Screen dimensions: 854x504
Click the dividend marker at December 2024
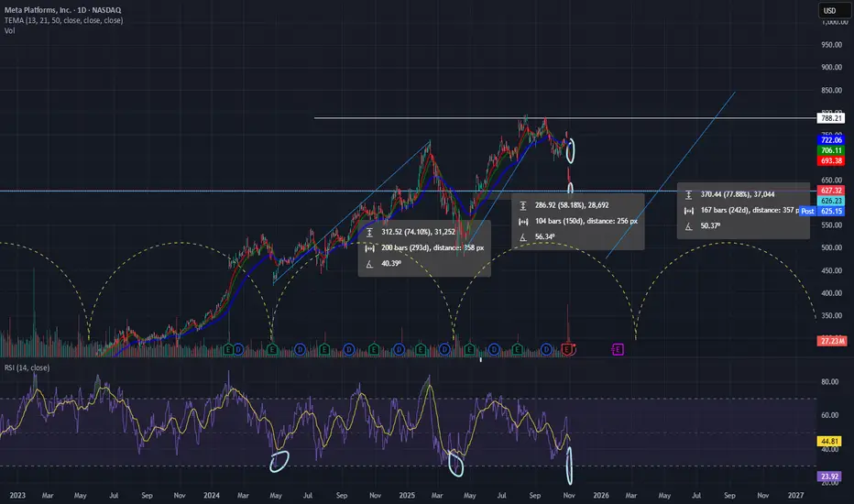(x=400, y=349)
